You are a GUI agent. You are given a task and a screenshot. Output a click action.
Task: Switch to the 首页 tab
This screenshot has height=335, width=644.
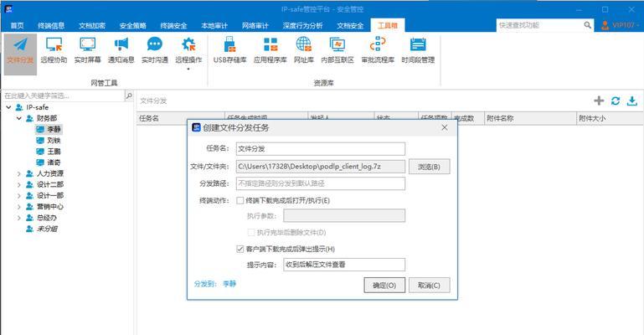pyautogui.click(x=18, y=25)
